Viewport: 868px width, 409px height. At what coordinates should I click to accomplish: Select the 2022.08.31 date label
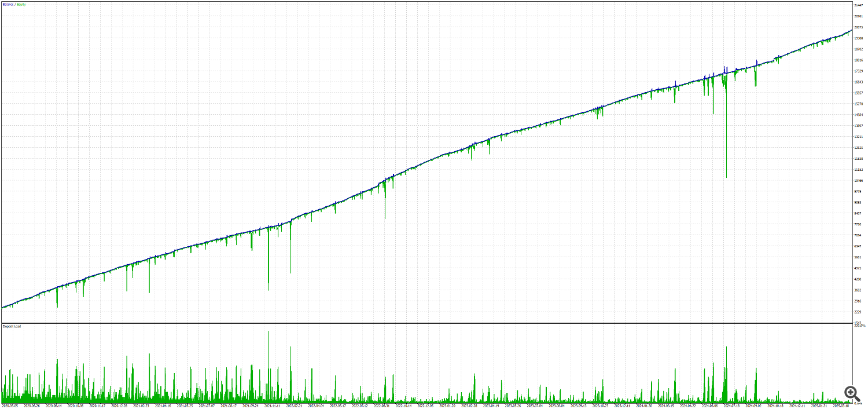click(x=382, y=406)
